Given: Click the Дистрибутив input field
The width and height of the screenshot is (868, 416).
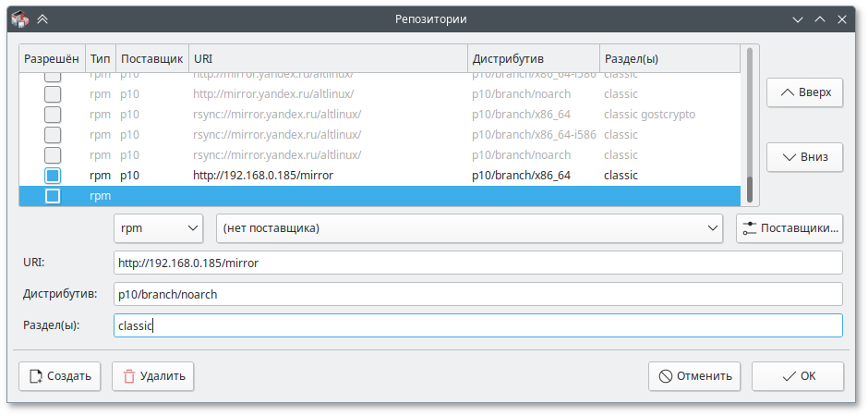Looking at the screenshot, I should click(x=477, y=295).
